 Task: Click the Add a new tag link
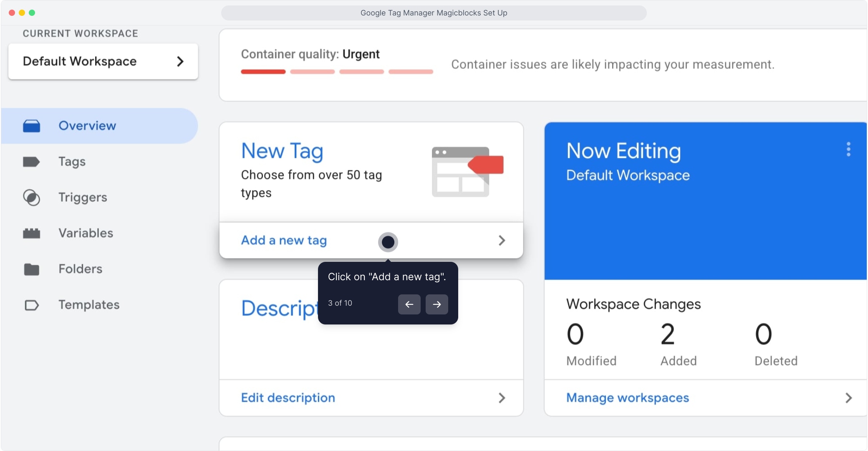[284, 241]
